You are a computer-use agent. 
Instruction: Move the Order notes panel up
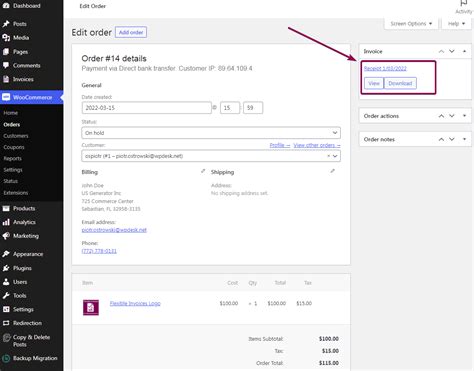441,139
